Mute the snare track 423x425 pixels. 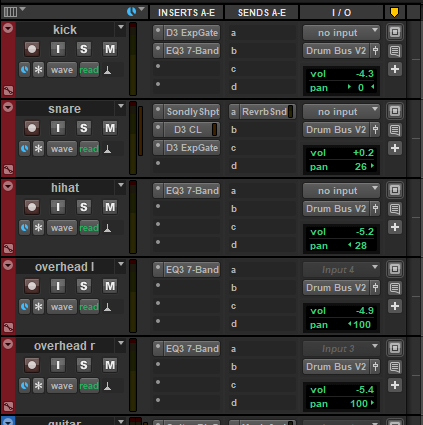click(110, 128)
